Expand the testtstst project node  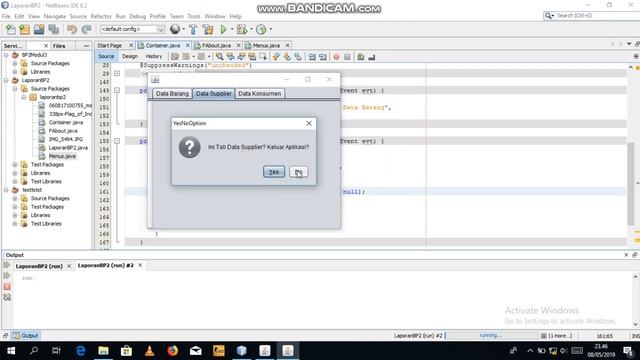point(6,190)
